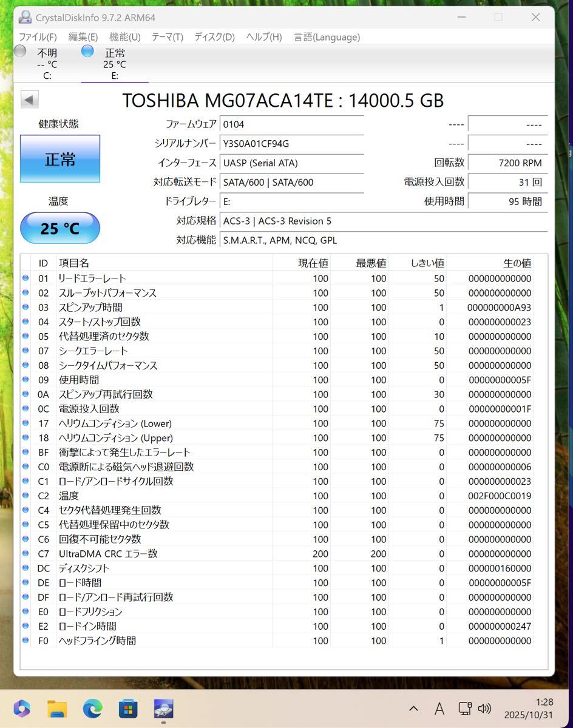Click the 正常 health status button
Viewport: 573px width, 728px height.
[60, 159]
